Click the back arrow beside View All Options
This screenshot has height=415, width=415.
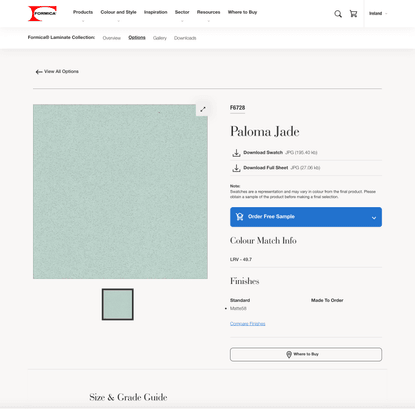(39, 72)
